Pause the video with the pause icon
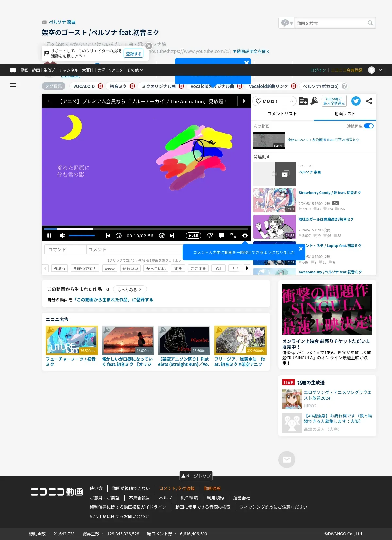The width and height of the screenshot is (392, 540). point(49,236)
